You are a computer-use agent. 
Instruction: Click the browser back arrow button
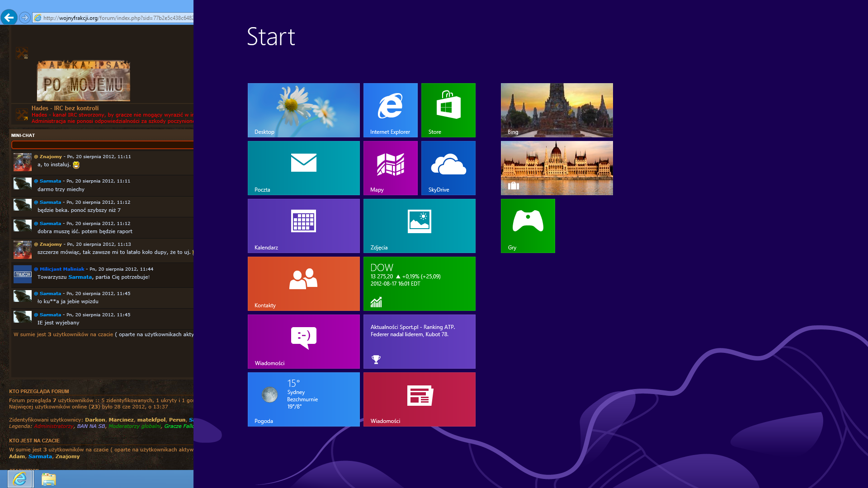(9, 18)
